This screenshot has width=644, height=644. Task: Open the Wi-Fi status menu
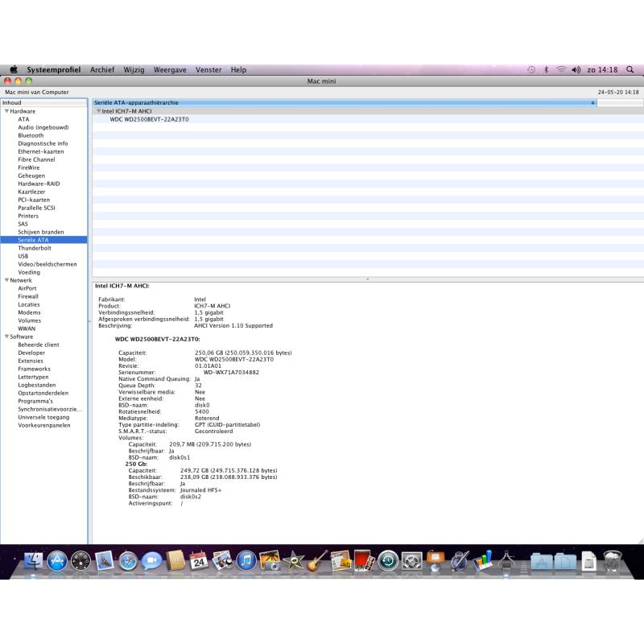[x=561, y=69]
